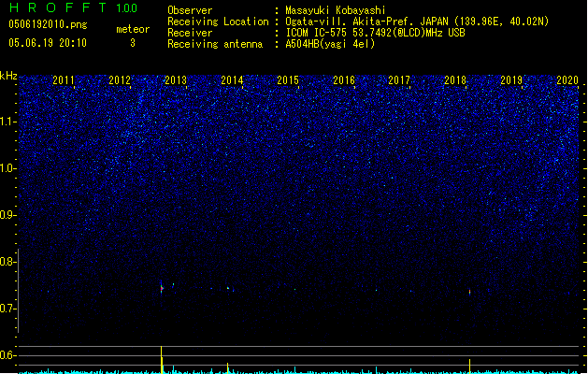Click the 2012 time marker
The height and width of the screenshot is (374, 588).
click(120, 80)
